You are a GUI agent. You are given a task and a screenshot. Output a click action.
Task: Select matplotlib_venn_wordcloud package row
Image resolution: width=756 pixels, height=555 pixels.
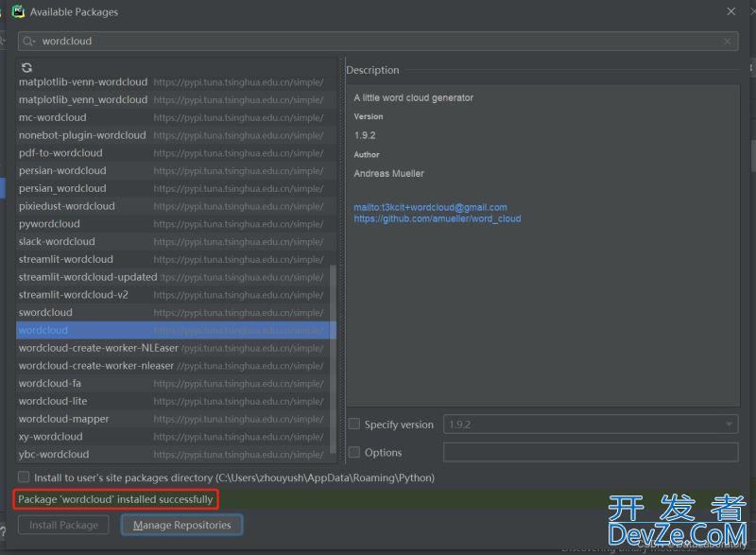pyautogui.click(x=176, y=100)
